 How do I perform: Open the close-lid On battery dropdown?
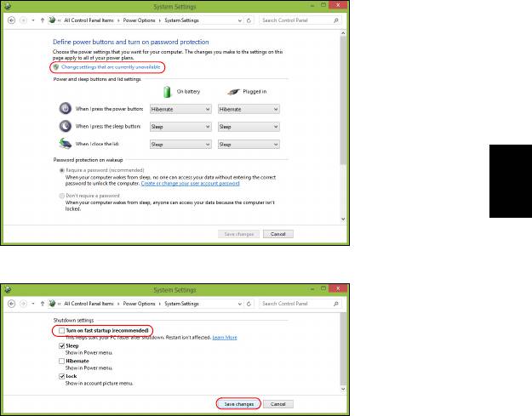[180, 145]
